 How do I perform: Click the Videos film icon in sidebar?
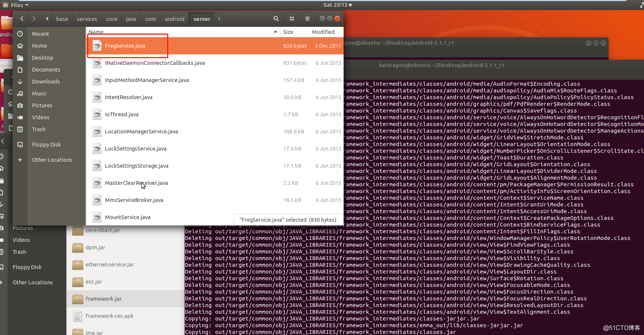pyautogui.click(x=20, y=117)
